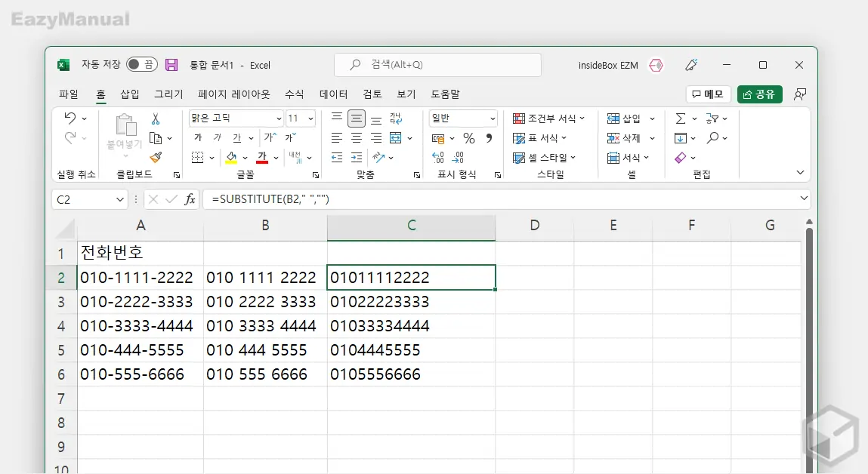Click the green 공유 share button
The image size is (868, 474).
click(759, 94)
